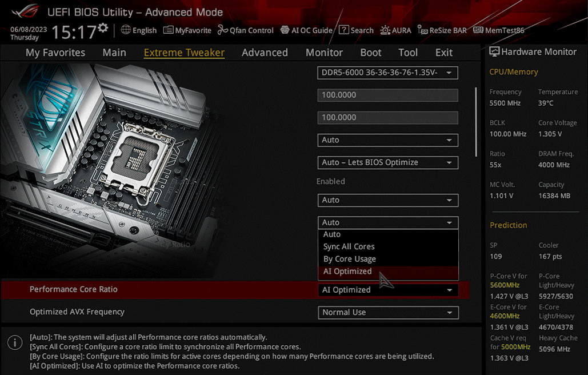This screenshot has width=588, height=375.
Task: Switch to the Monitor tab
Action: click(x=325, y=53)
